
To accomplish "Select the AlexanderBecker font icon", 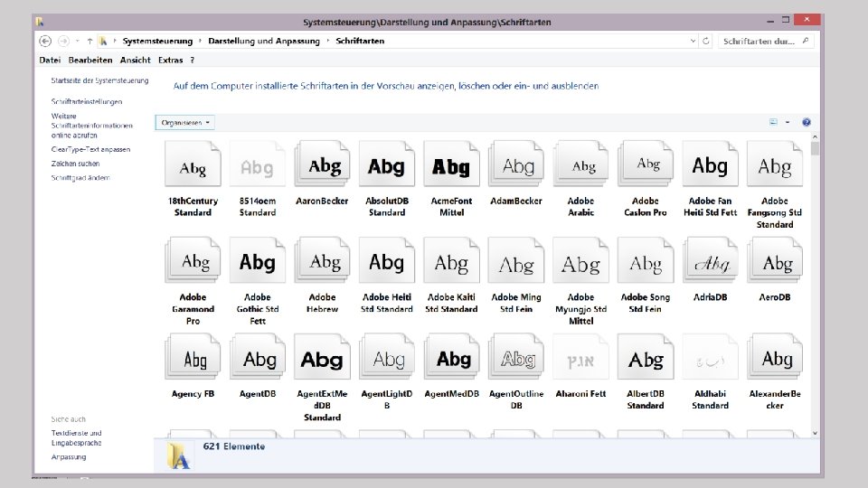I will click(x=775, y=357).
